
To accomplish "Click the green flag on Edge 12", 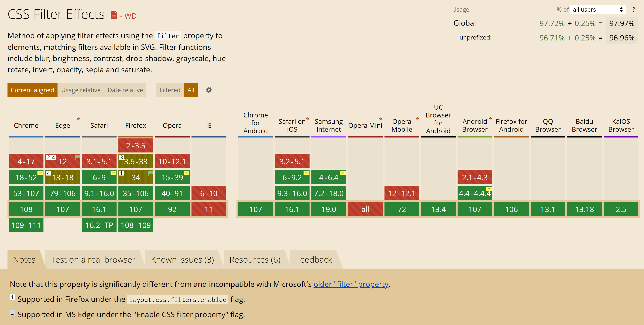I will point(77,157).
